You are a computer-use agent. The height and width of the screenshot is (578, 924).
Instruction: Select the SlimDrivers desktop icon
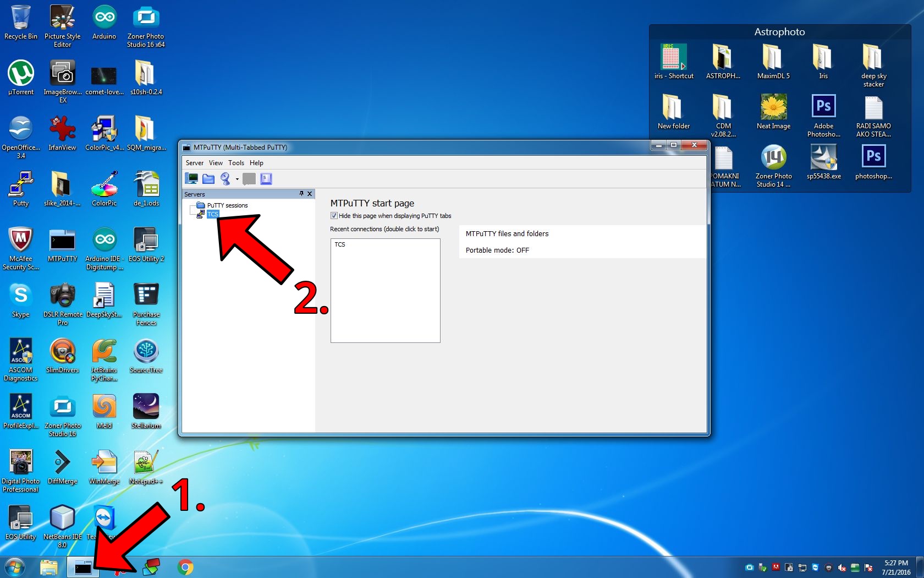coord(62,356)
